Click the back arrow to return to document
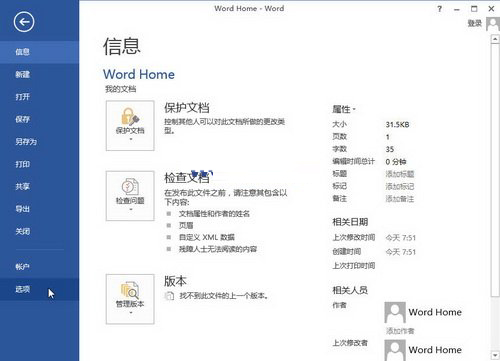 coord(24,22)
